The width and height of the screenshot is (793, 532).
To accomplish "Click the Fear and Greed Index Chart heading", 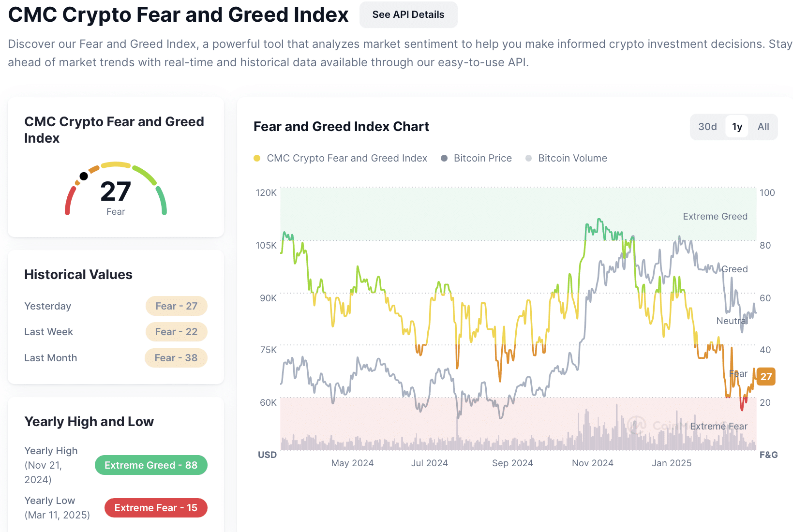I will click(x=341, y=126).
